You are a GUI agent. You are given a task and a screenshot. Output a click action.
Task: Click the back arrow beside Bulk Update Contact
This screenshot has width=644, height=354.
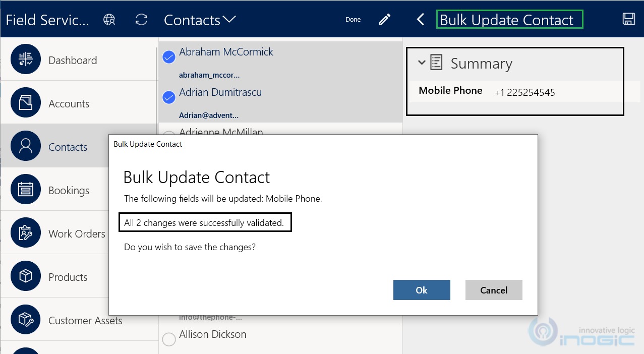[x=421, y=20]
